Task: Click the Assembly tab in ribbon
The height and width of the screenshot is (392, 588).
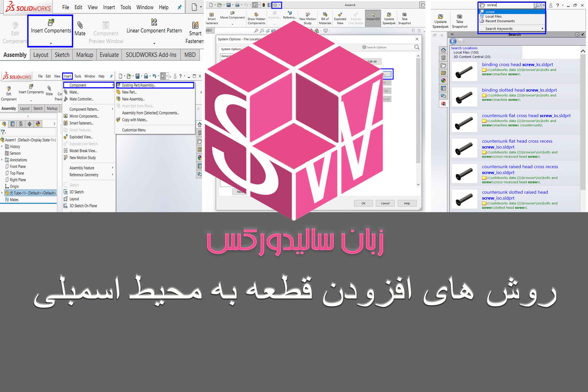Action: pyautogui.click(x=15, y=55)
